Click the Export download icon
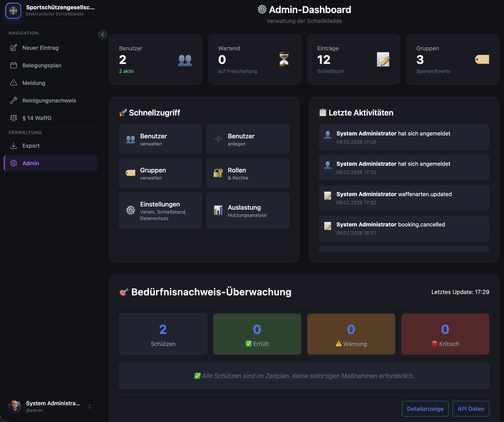 tap(14, 146)
